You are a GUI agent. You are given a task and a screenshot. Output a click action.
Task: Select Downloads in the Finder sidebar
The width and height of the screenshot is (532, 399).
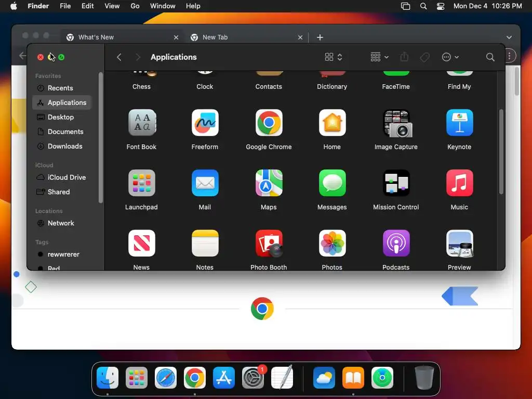click(x=62, y=147)
